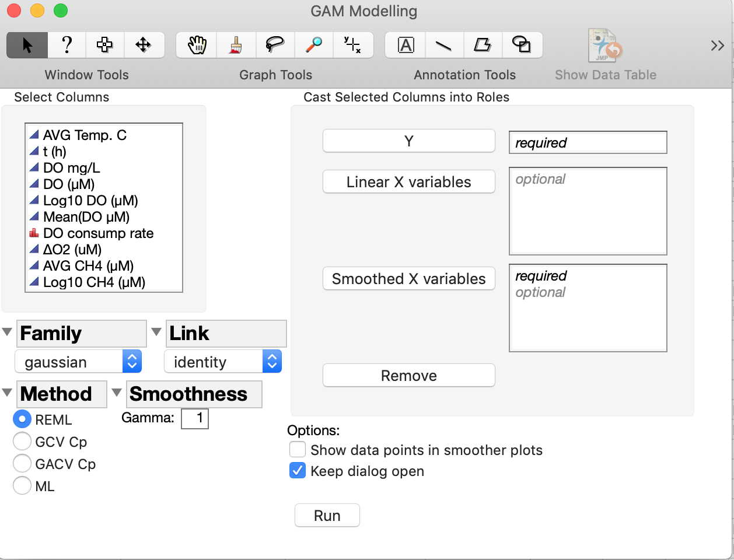Select the Help question mark tool

[x=66, y=45]
